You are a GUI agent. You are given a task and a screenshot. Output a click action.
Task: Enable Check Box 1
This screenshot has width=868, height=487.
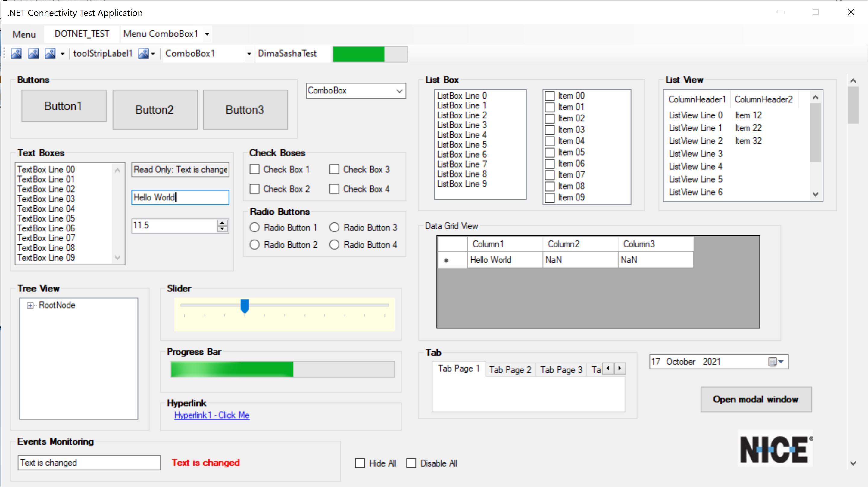[x=255, y=169]
